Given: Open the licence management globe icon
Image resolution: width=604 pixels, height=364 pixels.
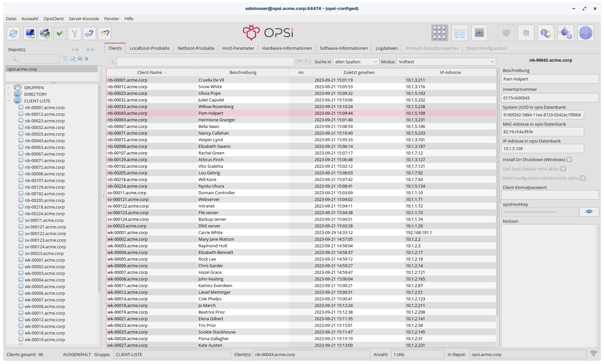Looking at the screenshot, I should [x=566, y=33].
